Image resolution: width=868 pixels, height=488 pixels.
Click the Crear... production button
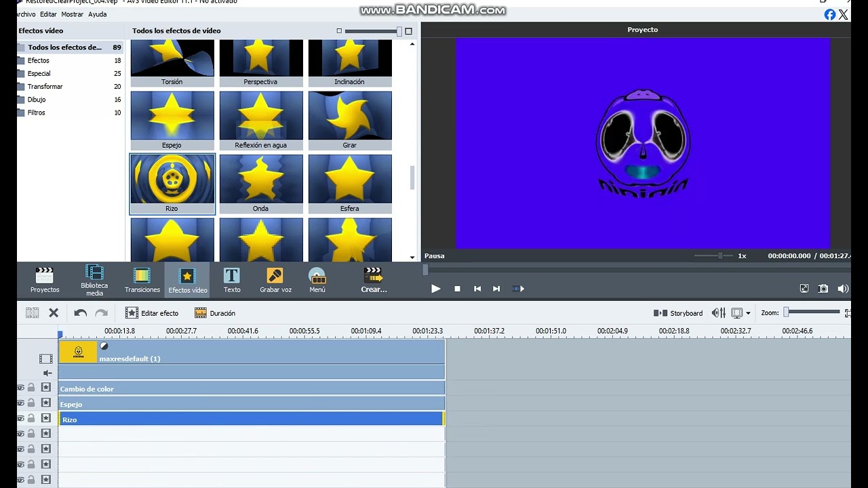(374, 280)
